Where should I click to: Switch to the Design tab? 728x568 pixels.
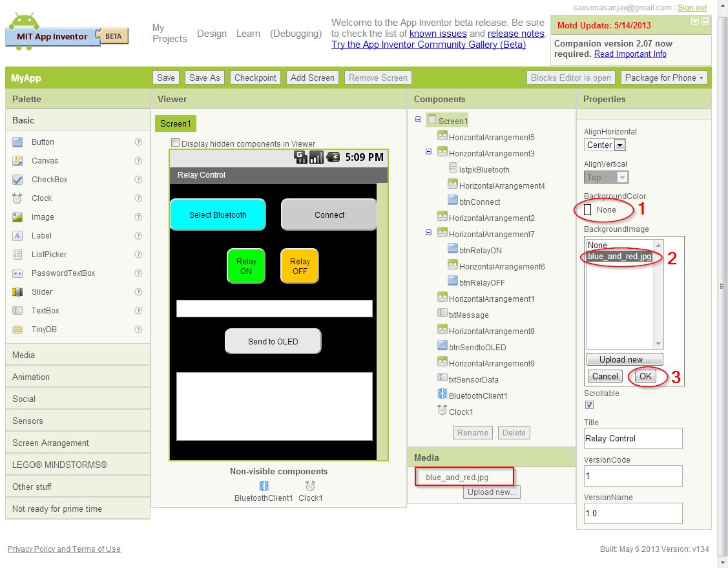point(212,34)
